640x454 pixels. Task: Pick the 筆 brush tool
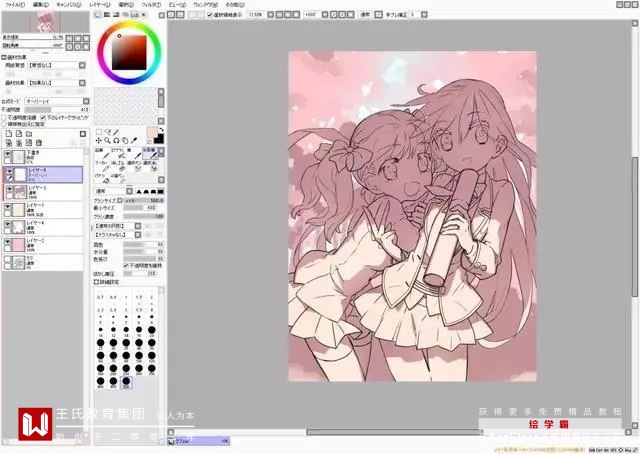coord(134,154)
